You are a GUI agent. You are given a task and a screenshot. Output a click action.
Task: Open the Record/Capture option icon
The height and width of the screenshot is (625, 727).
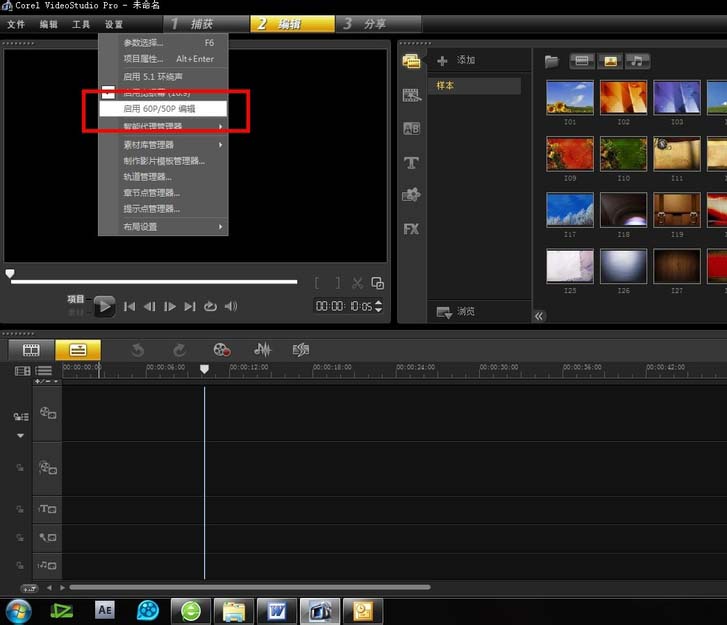tap(222, 350)
